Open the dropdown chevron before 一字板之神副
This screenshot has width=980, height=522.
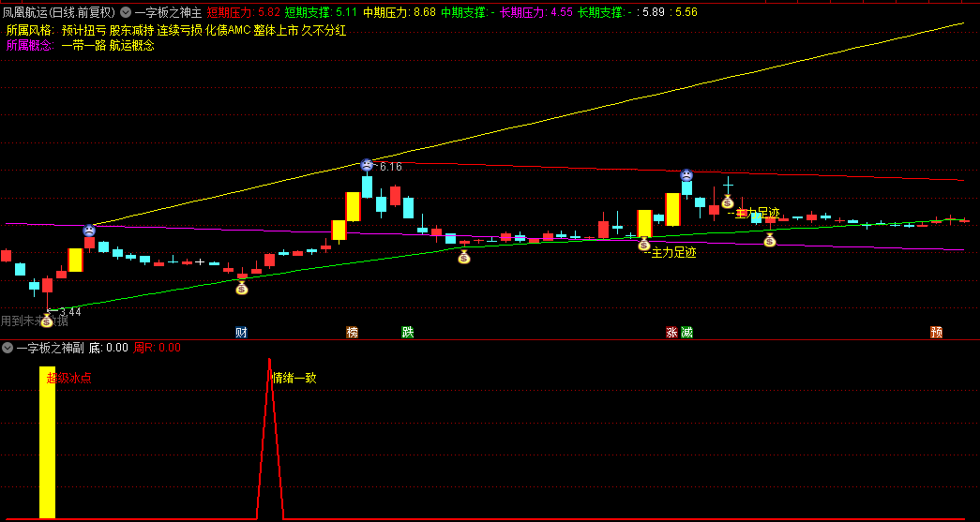tap(8, 348)
